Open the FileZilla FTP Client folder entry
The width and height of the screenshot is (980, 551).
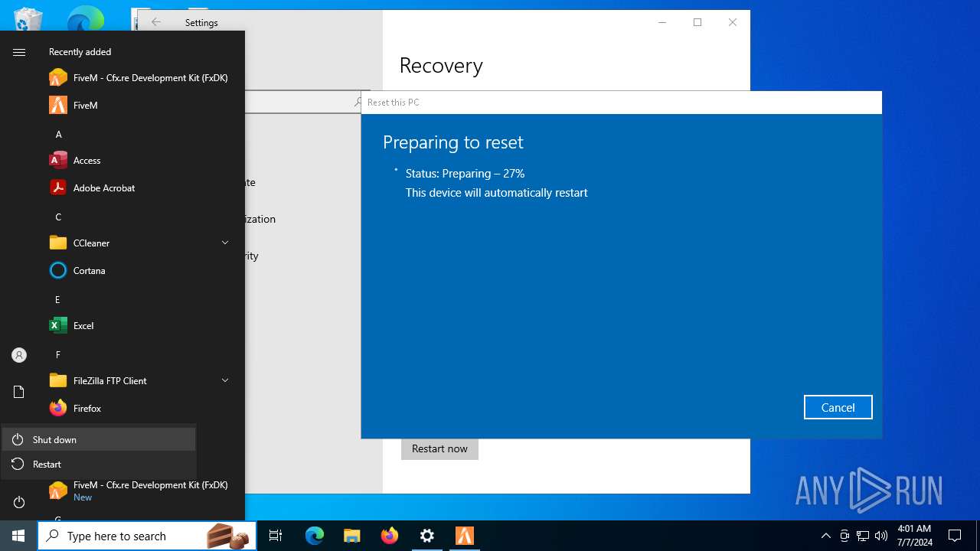pyautogui.click(x=138, y=380)
